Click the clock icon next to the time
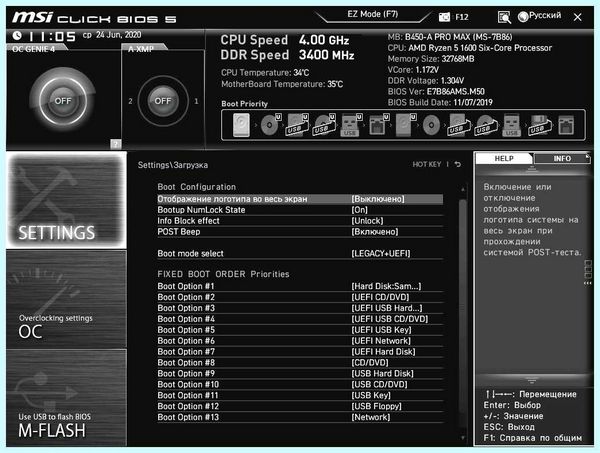 click(17, 36)
